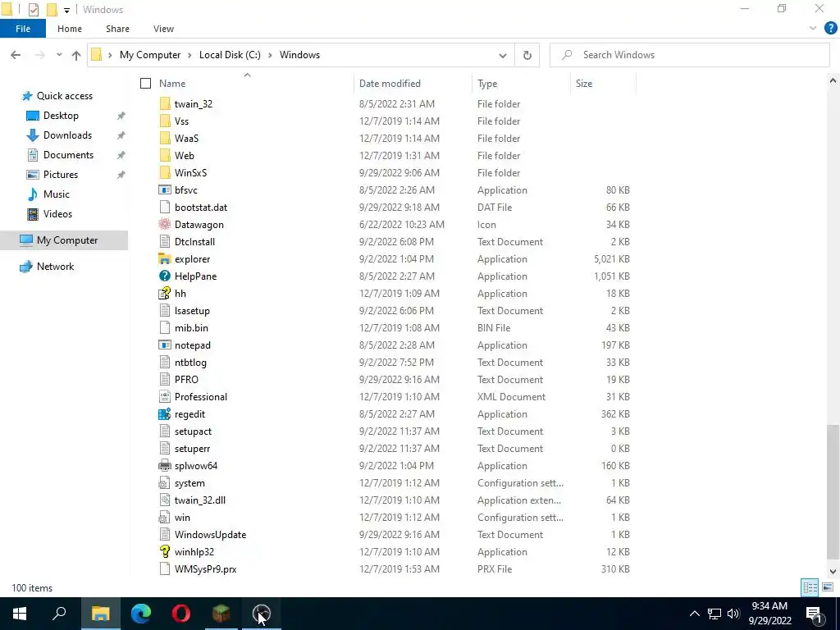Click Local Disk (C:) breadcrumb
The height and width of the screenshot is (630, 840).
pos(230,55)
